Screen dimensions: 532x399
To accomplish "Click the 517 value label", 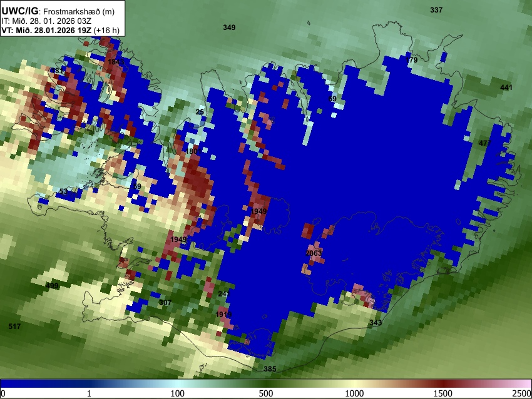I will click(x=14, y=326).
